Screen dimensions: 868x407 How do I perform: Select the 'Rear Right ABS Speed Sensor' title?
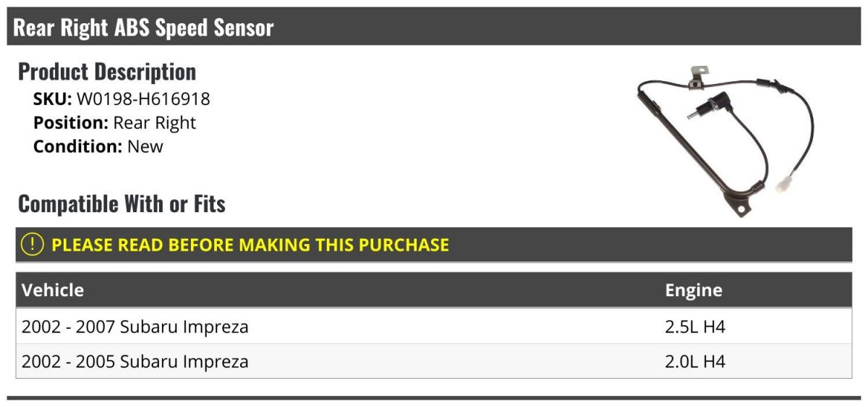point(143,28)
